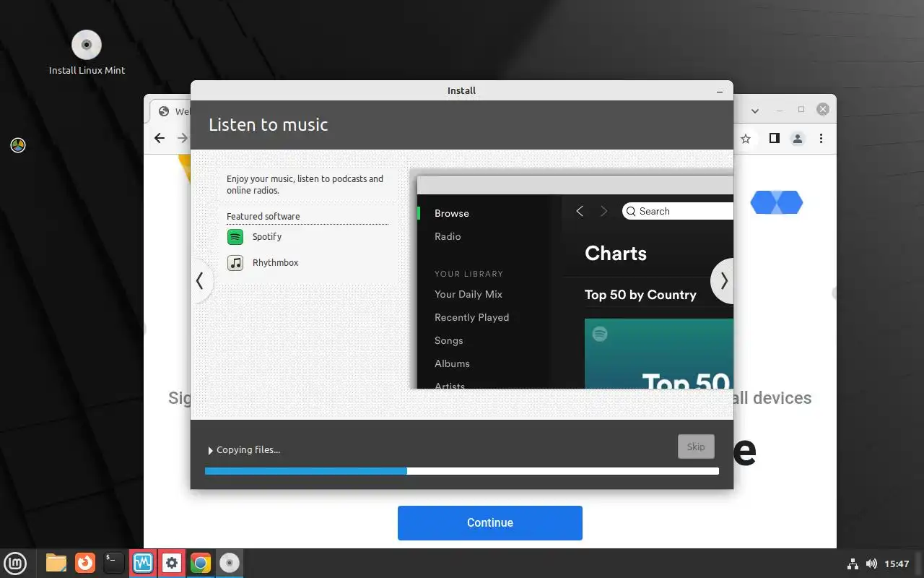Image resolution: width=924 pixels, height=578 pixels.
Task: Click Songs in the preview library list
Action: point(448,341)
